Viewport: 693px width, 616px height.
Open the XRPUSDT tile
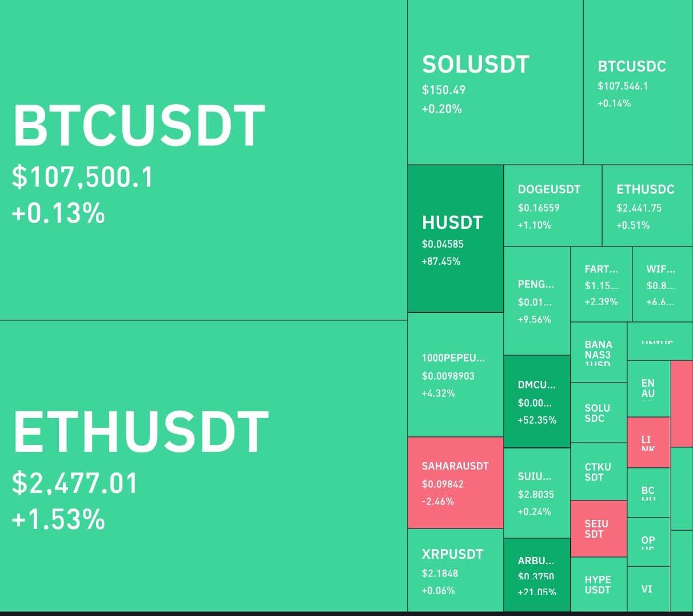[x=455, y=570]
